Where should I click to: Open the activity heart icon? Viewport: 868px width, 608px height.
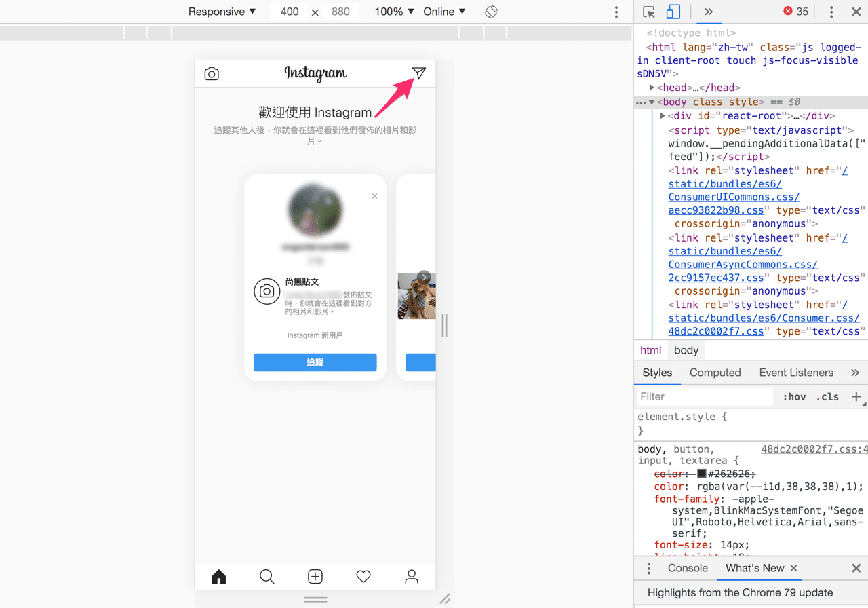(x=363, y=577)
